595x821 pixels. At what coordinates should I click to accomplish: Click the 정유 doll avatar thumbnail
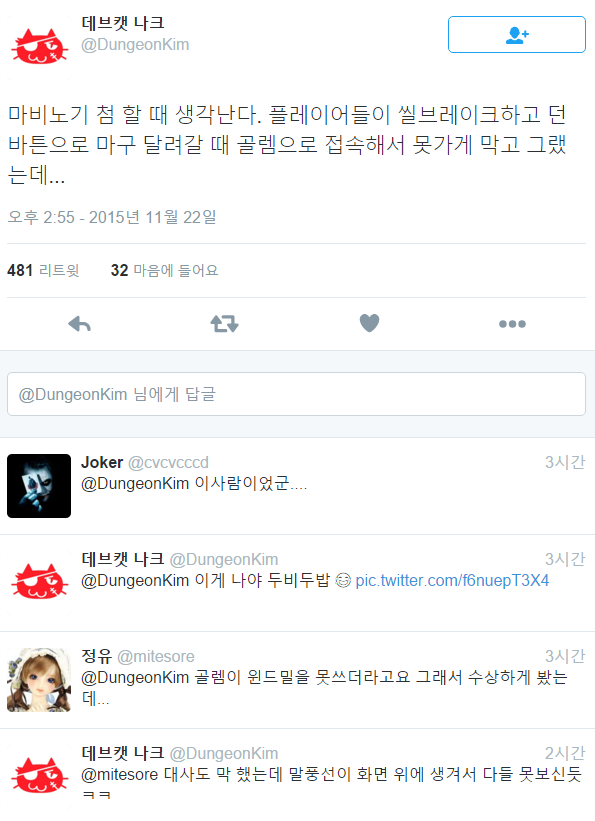coord(39,680)
